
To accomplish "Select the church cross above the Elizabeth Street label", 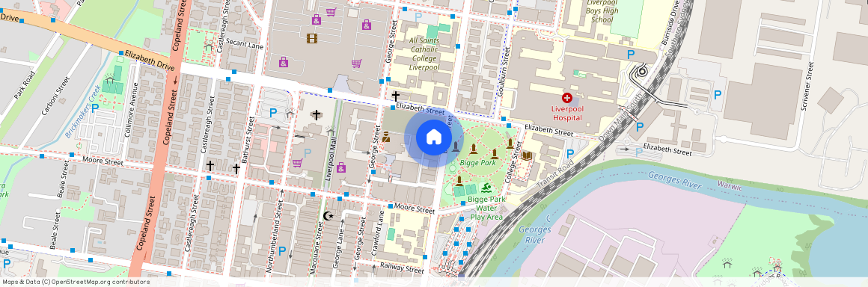I will pyautogui.click(x=396, y=96).
